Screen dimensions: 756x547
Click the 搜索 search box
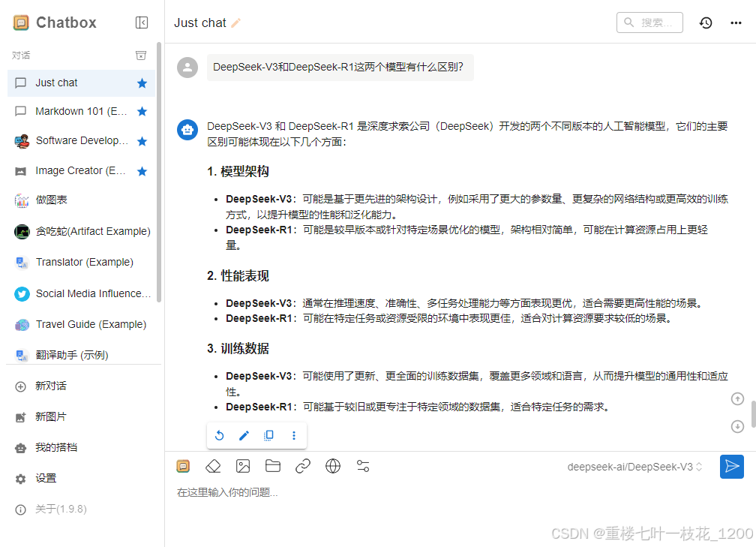tap(649, 23)
